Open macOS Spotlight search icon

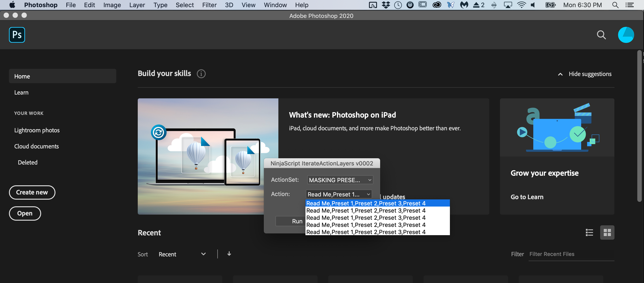[615, 5]
